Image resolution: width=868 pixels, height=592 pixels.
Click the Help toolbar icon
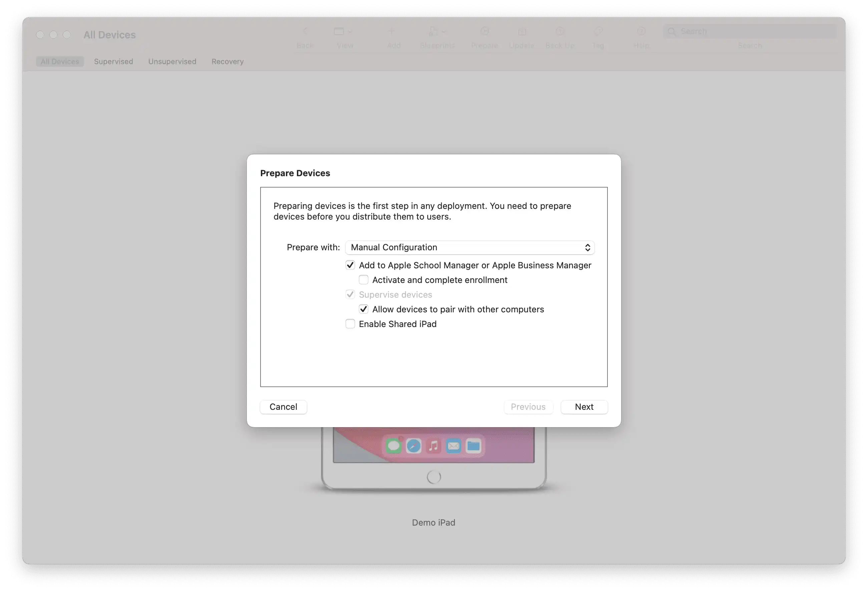tap(641, 32)
